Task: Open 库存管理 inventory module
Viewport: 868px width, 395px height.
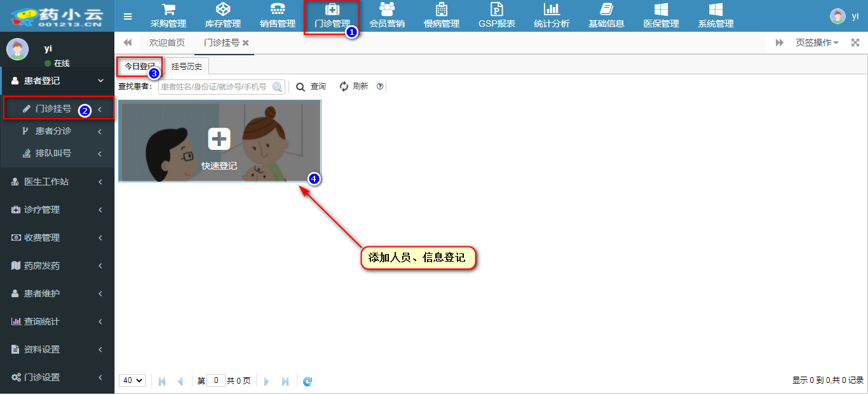Action: tap(223, 17)
